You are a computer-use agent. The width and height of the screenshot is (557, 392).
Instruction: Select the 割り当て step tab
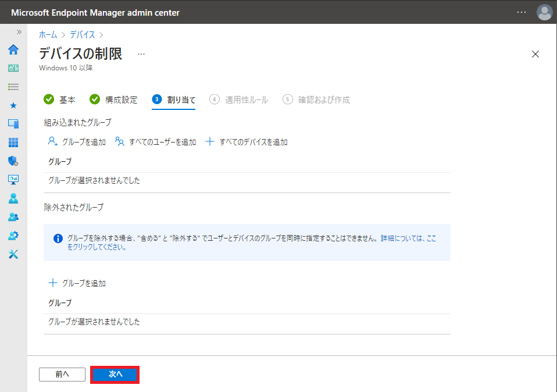[x=174, y=100]
